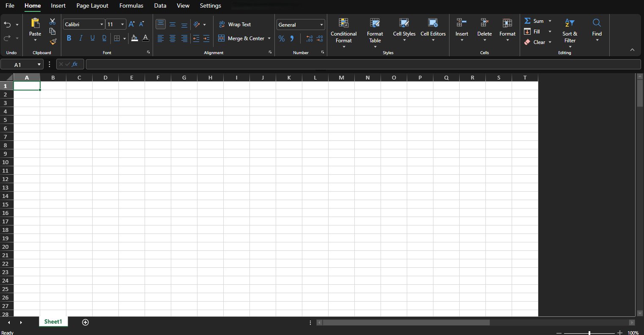
Task: Click the Percent style icon
Action: 282,38
